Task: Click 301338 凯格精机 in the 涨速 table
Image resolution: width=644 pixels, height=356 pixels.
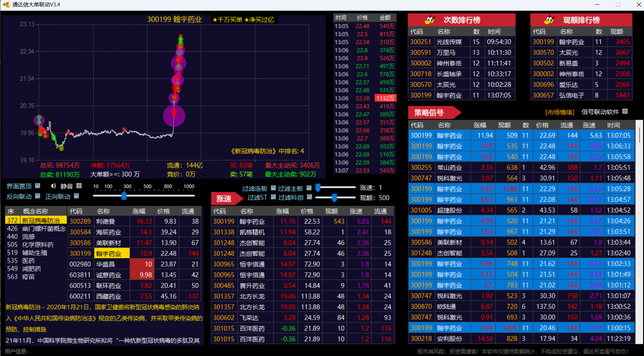Action: 302,232
